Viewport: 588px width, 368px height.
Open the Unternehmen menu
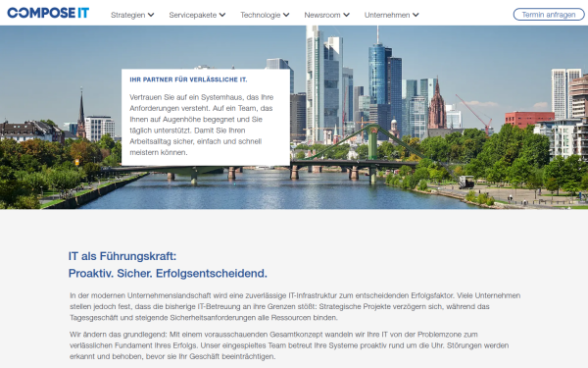point(387,15)
